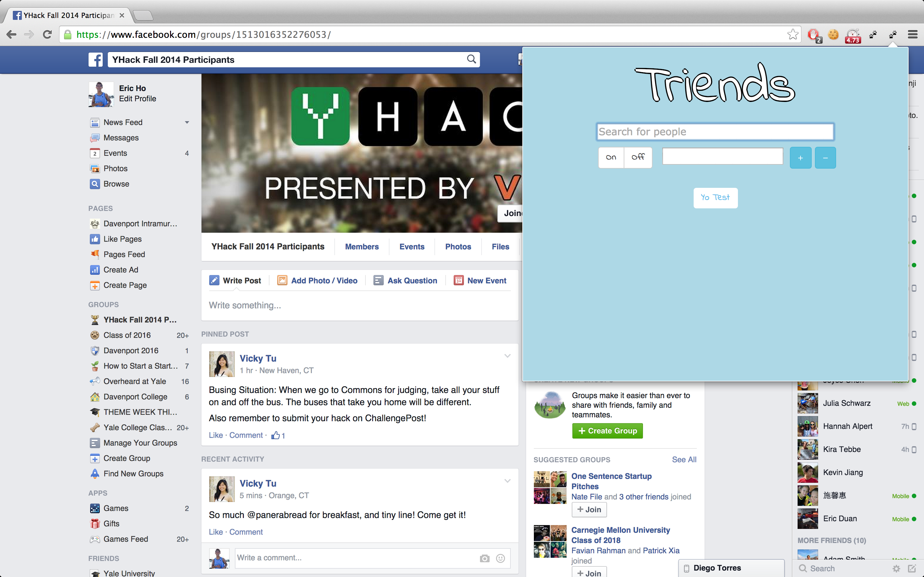Switch to the Members tab

pyautogui.click(x=362, y=247)
